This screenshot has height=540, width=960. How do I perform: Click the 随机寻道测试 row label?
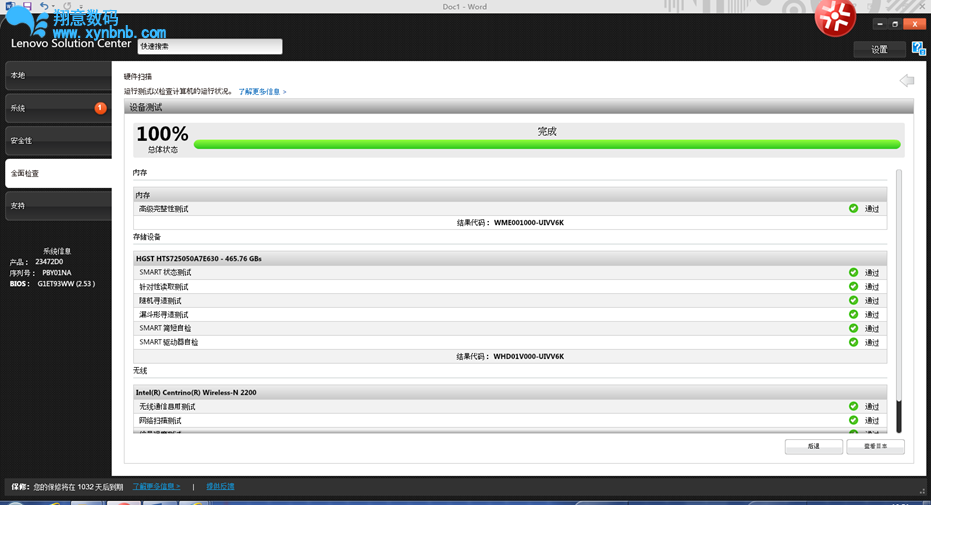(x=160, y=301)
